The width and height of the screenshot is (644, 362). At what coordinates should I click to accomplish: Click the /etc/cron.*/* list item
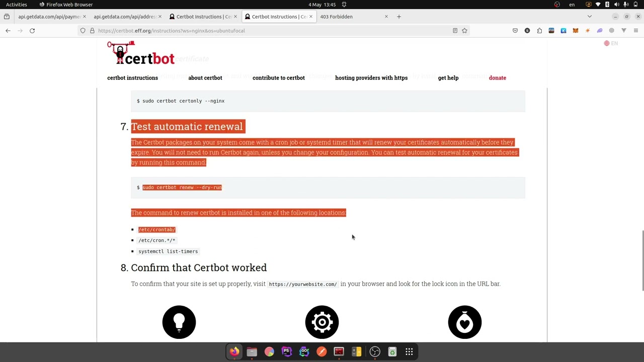pos(157,240)
